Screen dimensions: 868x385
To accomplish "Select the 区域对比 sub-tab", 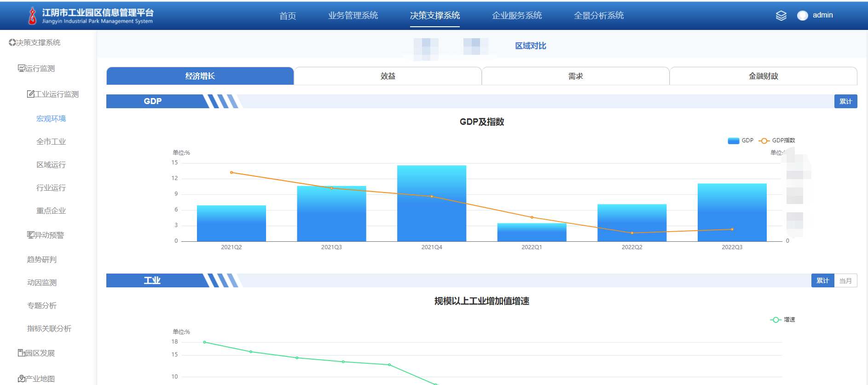I will 531,46.
